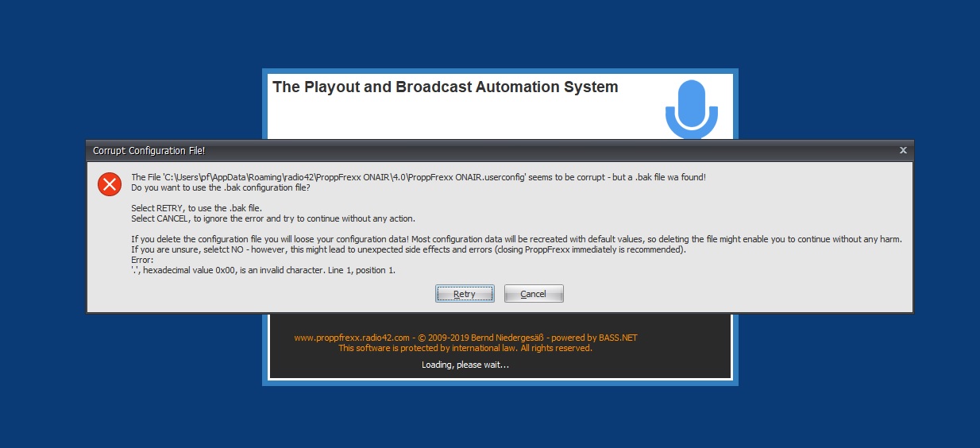This screenshot has width=980, height=448.
Task: Click the 'If you delete the configuration file' sentence
Action: 516,239
